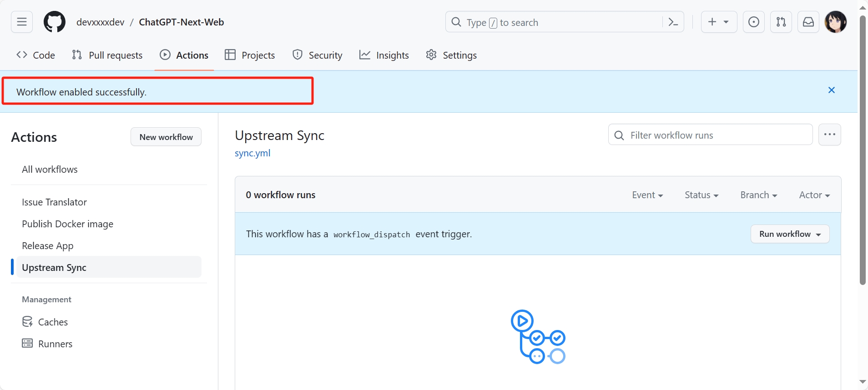The width and height of the screenshot is (868, 390).
Task: Open the notifications inbox icon
Action: (x=808, y=22)
